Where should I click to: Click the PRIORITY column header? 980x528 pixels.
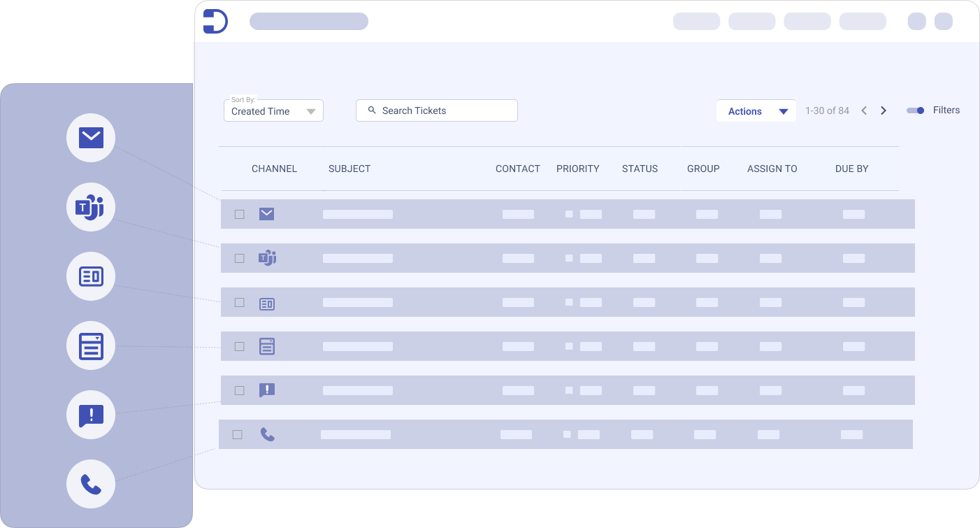click(577, 169)
